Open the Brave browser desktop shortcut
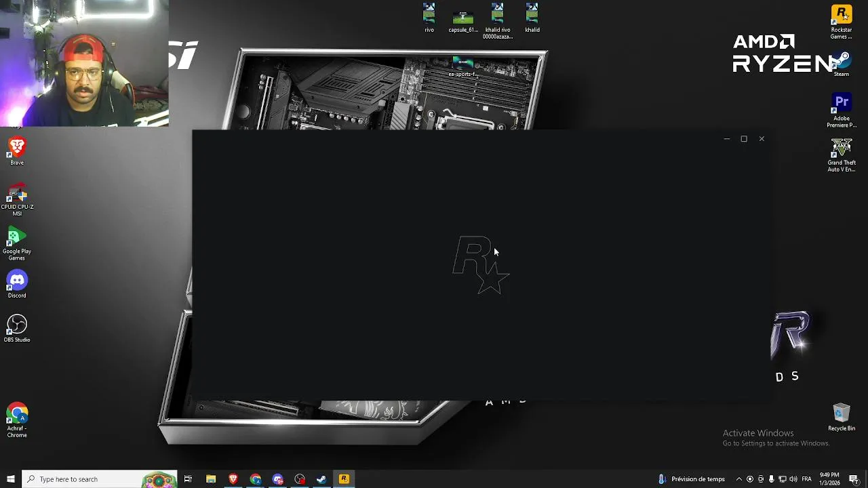The width and height of the screenshot is (868, 488). coord(17,151)
